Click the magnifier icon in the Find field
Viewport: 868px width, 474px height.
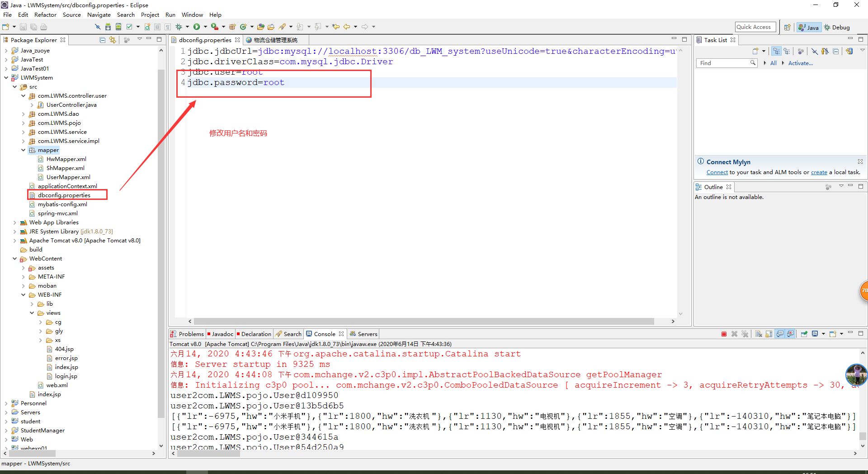753,62
